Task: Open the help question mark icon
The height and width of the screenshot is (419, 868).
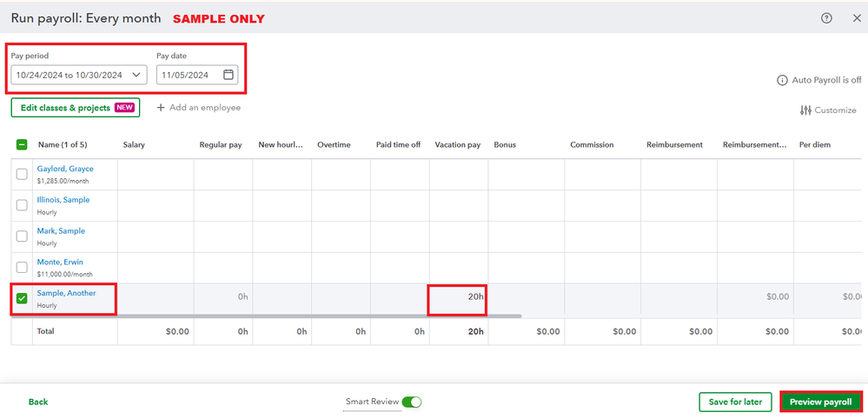Action: tap(826, 18)
